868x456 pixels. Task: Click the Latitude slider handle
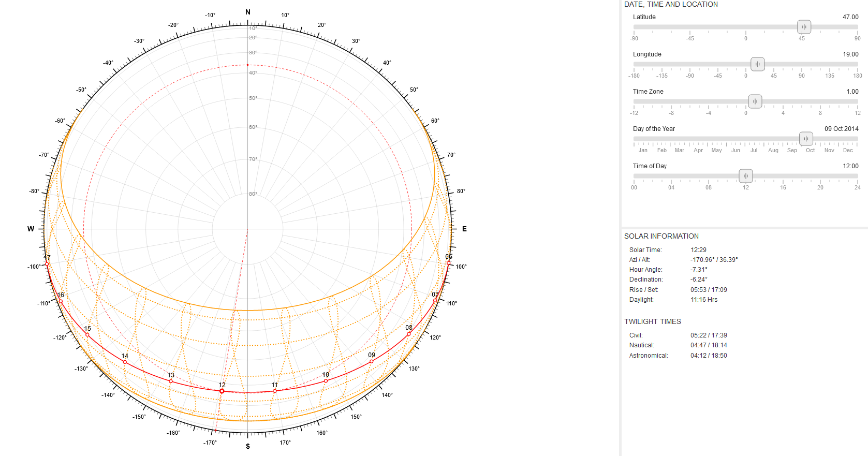tap(804, 27)
